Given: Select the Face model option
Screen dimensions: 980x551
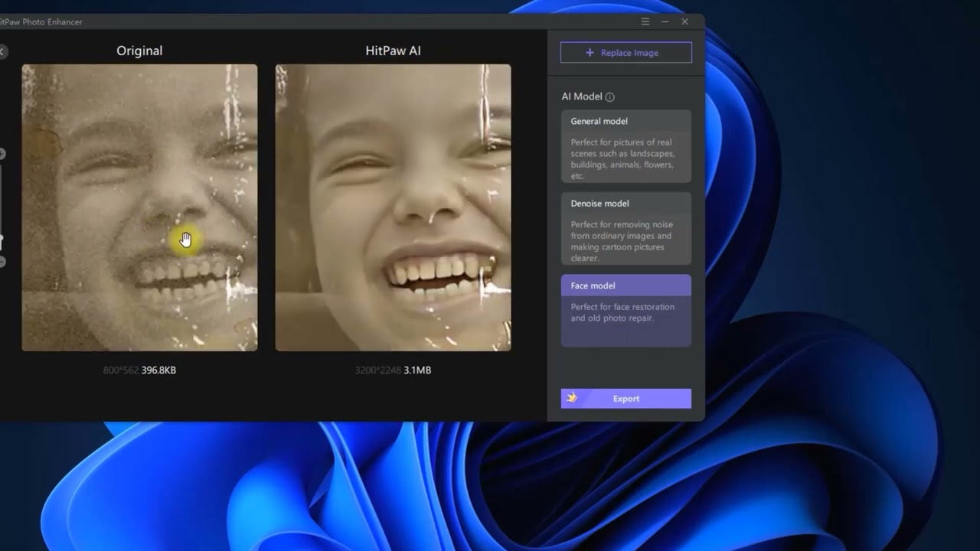Looking at the screenshot, I should tap(626, 311).
